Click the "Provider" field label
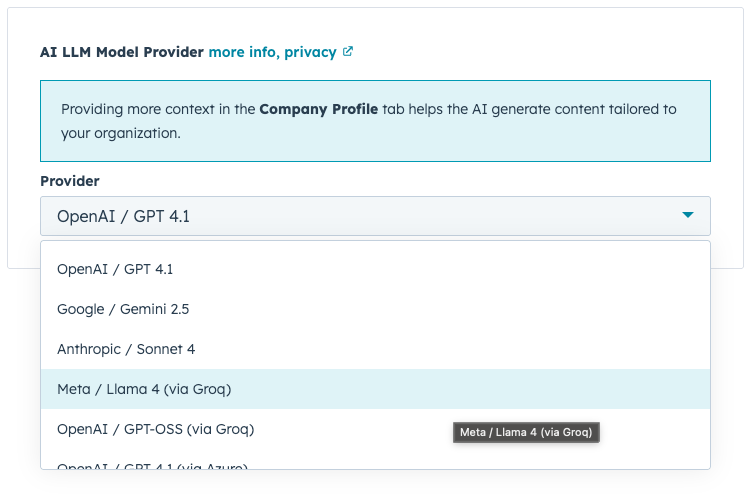This screenshot has width=752, height=494. (x=70, y=181)
